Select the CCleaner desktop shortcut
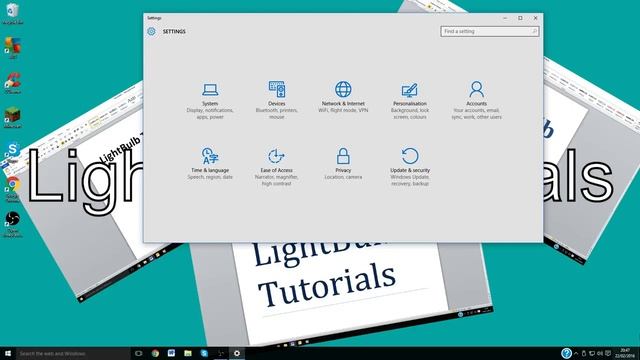The height and width of the screenshot is (360, 640). [12, 83]
